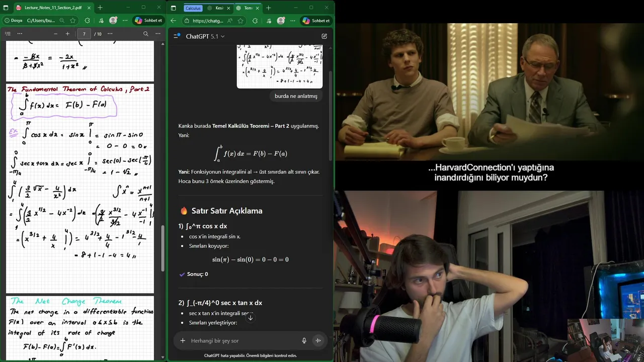Open PDF toolbar overflow menu at right

158,34
